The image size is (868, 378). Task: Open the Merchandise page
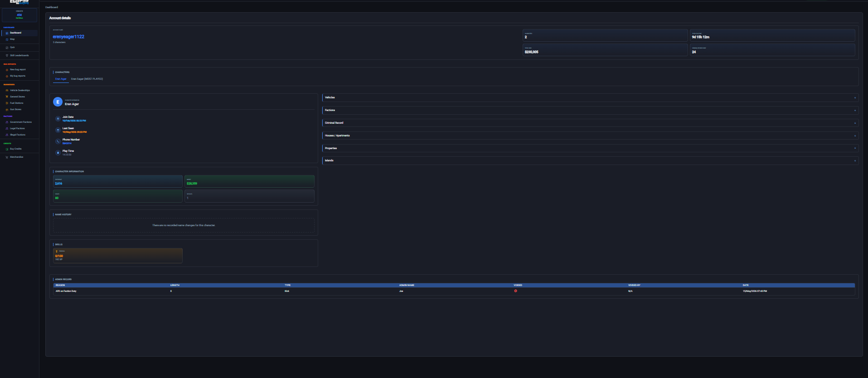tap(16, 157)
